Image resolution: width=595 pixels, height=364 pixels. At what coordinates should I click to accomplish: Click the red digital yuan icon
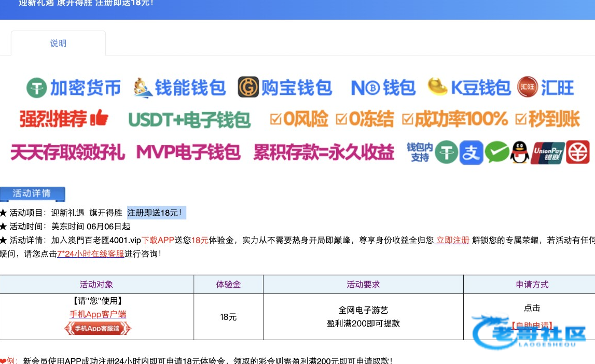pos(578,152)
